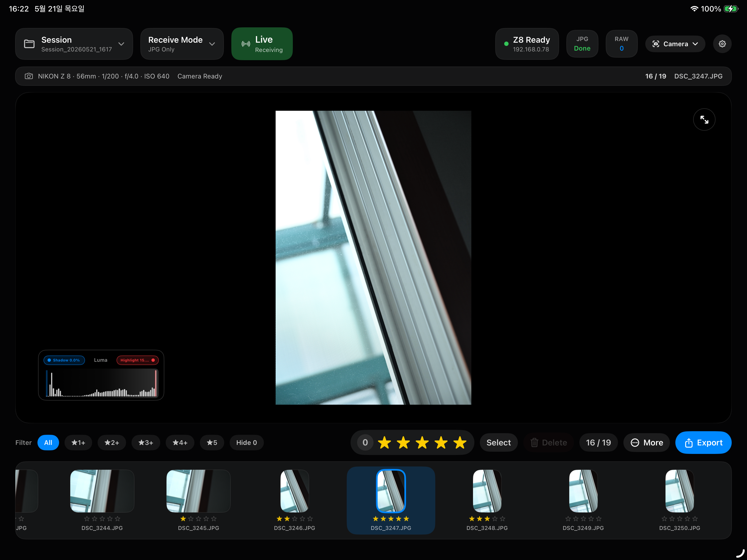Open the settings gear icon
Screen dimensions: 747x560
[x=722, y=44]
